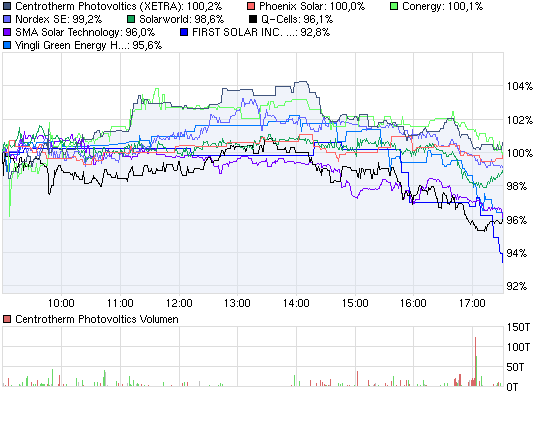Image resolution: width=545 pixels, height=434 pixels.
Task: Click the 17:00 time axis label
Action: click(x=472, y=303)
